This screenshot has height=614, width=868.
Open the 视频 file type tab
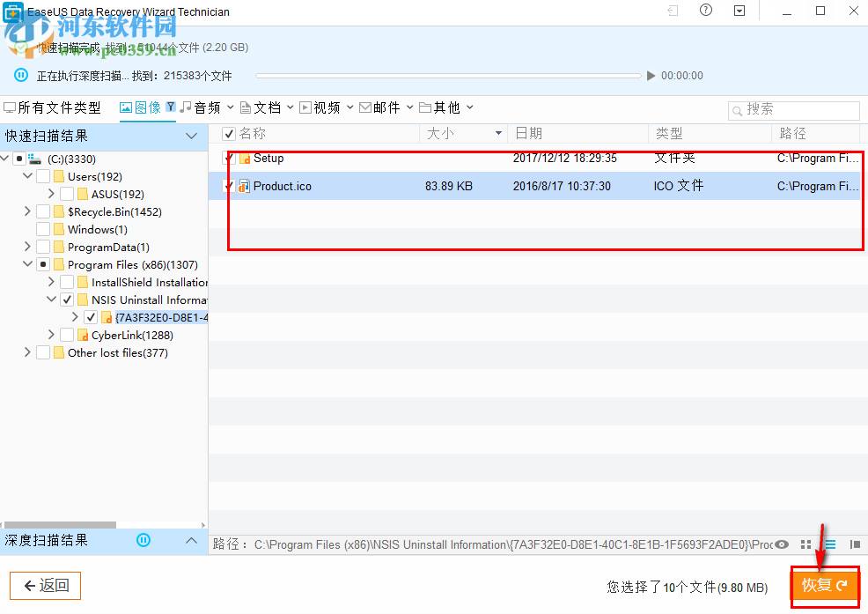[326, 106]
